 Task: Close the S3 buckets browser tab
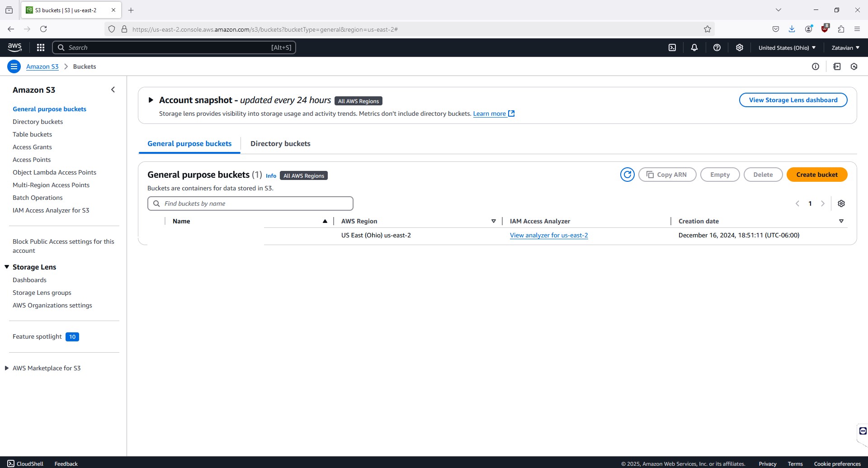[113, 10]
